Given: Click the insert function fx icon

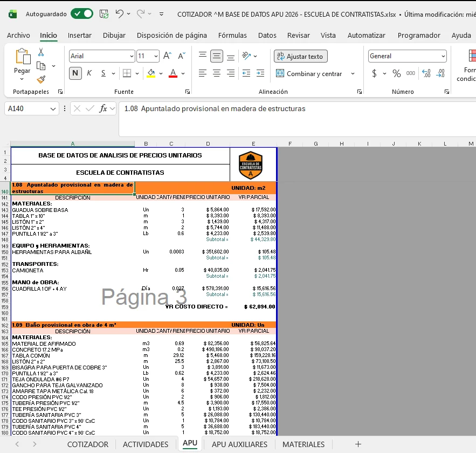Looking at the screenshot, I should 103,108.
